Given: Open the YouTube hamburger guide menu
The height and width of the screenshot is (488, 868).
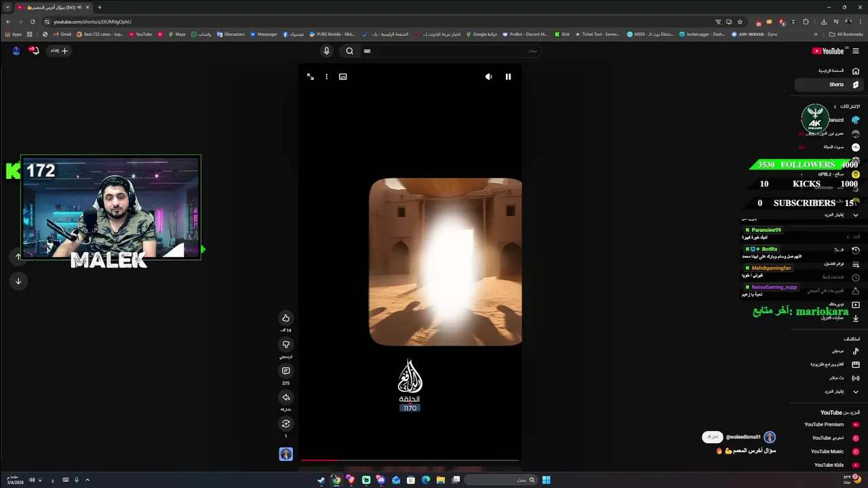Looking at the screenshot, I should coord(855,51).
